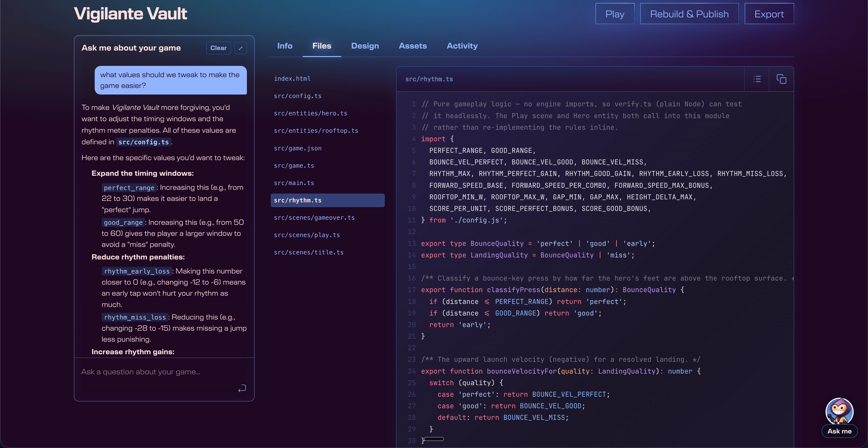Click the Play button
This screenshot has height=448, width=868.
[x=615, y=14]
